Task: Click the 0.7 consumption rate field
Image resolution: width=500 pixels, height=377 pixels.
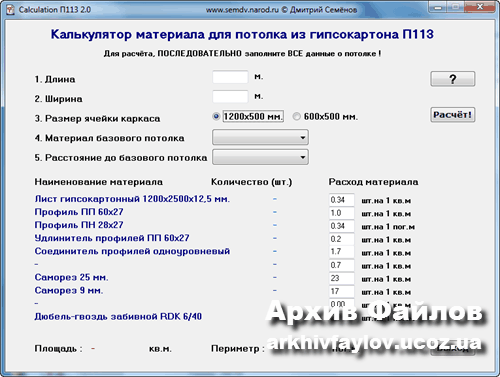Action: point(341,265)
